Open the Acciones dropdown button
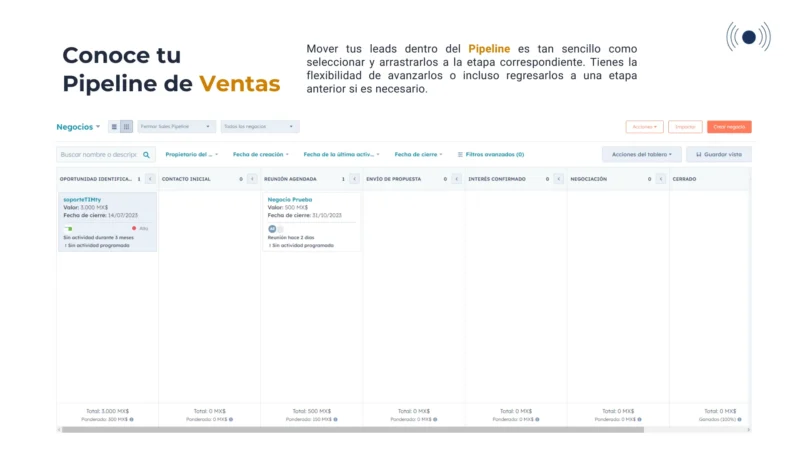Viewport: 800px width, 450px height. pos(644,127)
